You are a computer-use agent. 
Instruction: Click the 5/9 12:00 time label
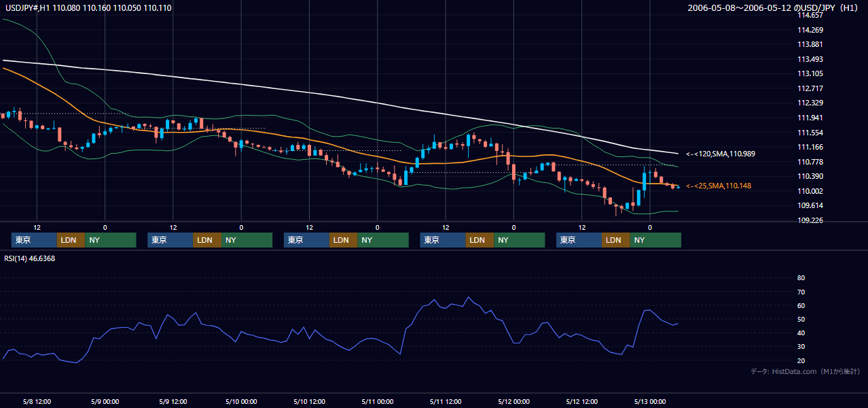point(173,401)
